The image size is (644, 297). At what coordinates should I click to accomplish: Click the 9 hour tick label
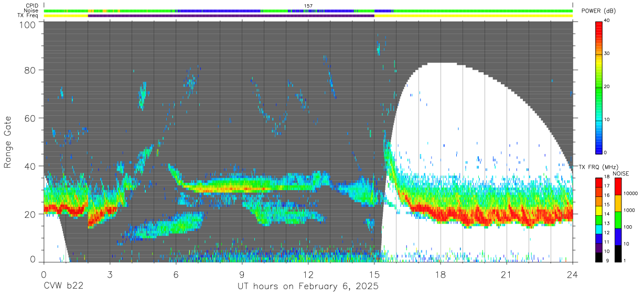point(242,274)
